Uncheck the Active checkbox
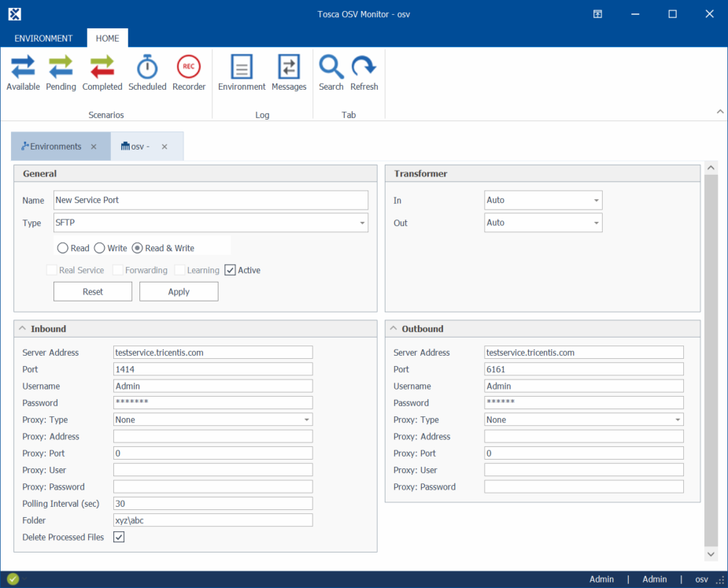The height and width of the screenshot is (588, 728). tap(230, 270)
